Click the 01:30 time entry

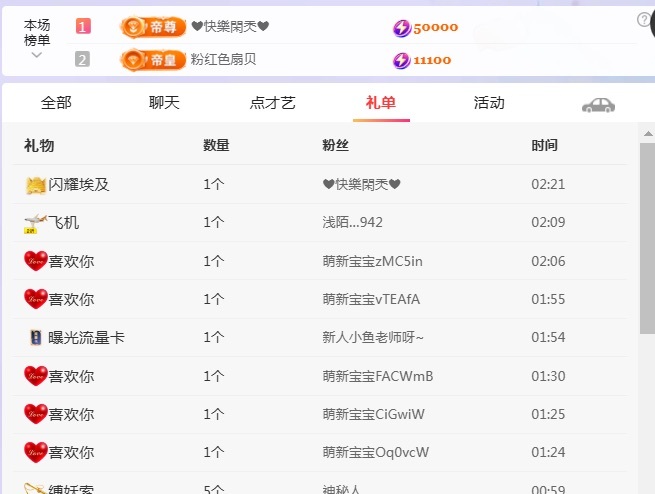click(548, 376)
